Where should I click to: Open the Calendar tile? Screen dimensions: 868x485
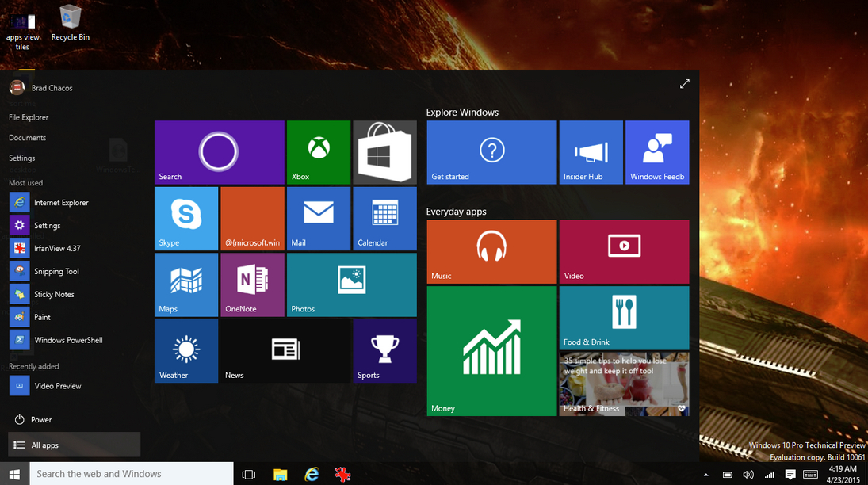click(x=384, y=219)
